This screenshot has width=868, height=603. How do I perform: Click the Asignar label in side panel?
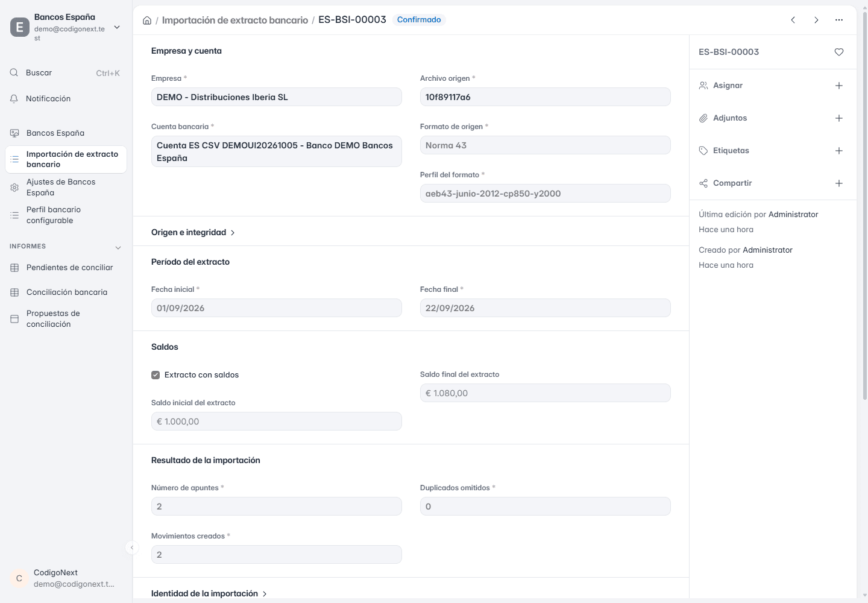click(x=728, y=86)
